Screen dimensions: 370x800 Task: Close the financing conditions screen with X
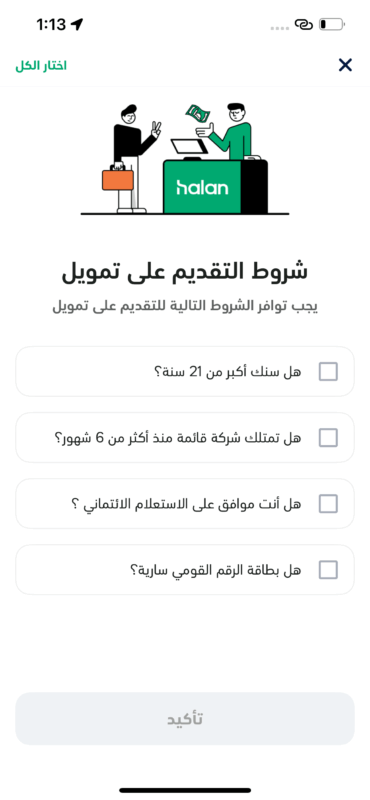pyautogui.click(x=345, y=65)
